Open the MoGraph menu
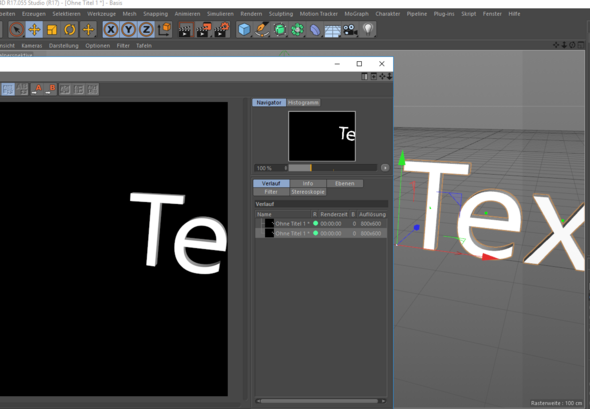This screenshot has height=409, width=590. pos(356,14)
